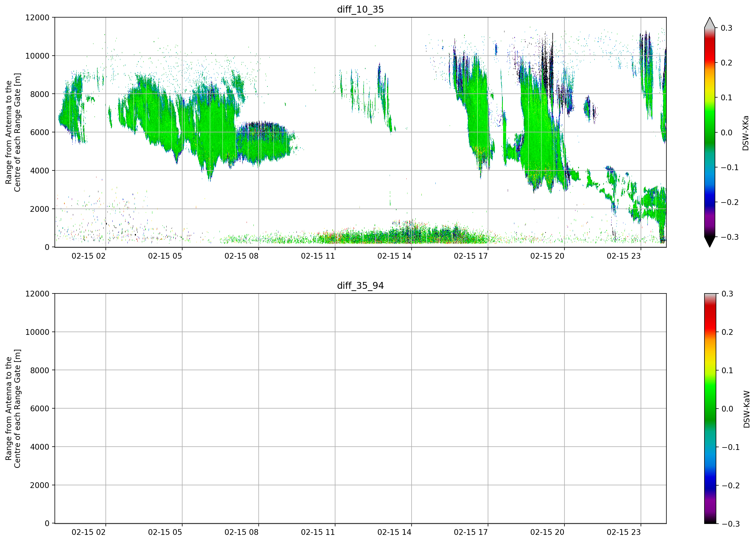Select the y-axis label of diff_10_35 plot
The image size is (756, 542).
(x=13, y=132)
